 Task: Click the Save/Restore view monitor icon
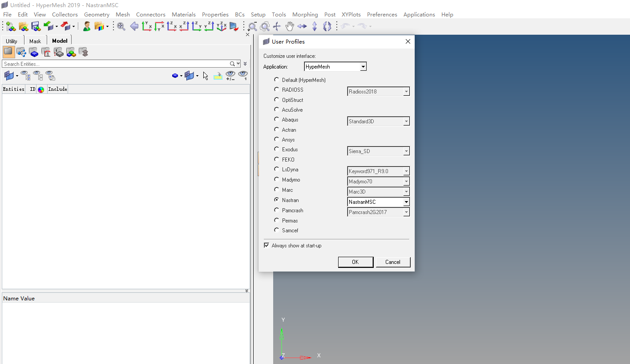coord(234,27)
